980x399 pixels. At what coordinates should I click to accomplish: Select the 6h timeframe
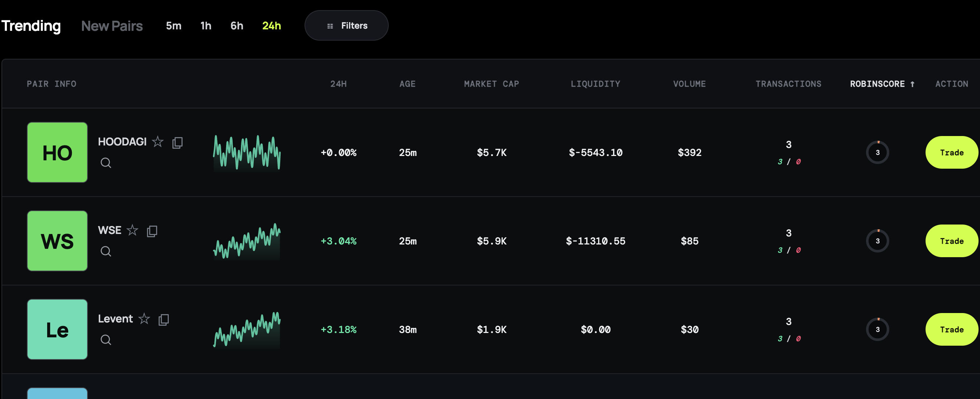pyautogui.click(x=237, y=25)
